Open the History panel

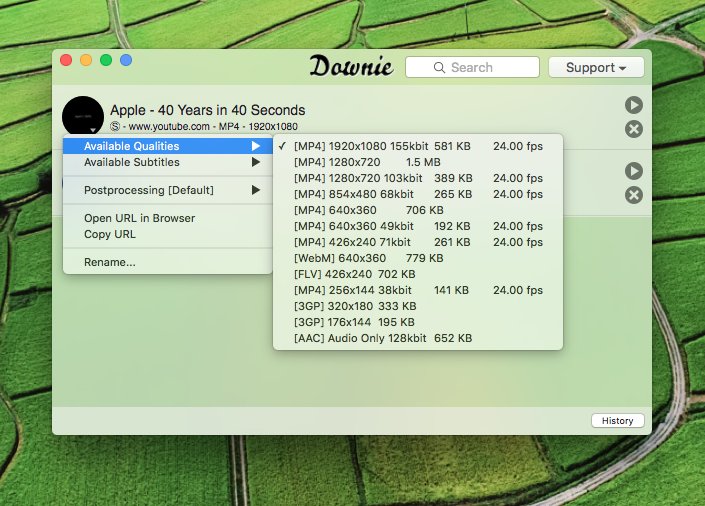click(x=617, y=421)
